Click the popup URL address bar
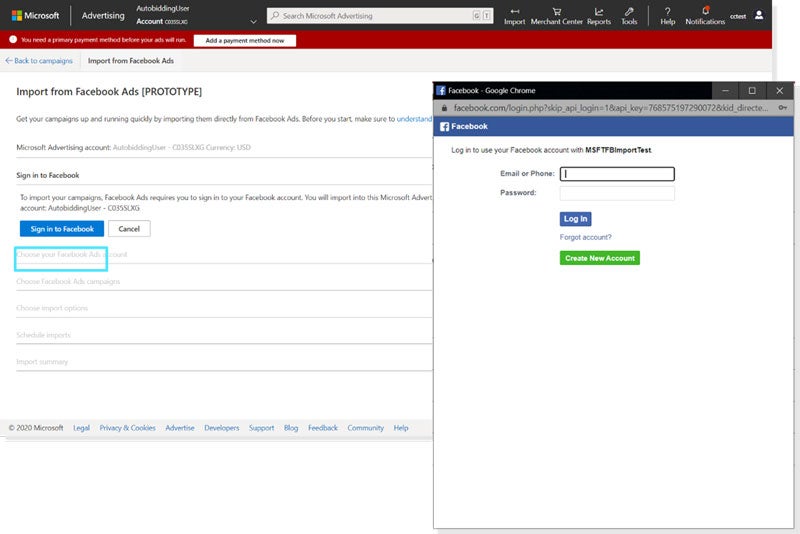The image size is (800, 534). point(611,108)
